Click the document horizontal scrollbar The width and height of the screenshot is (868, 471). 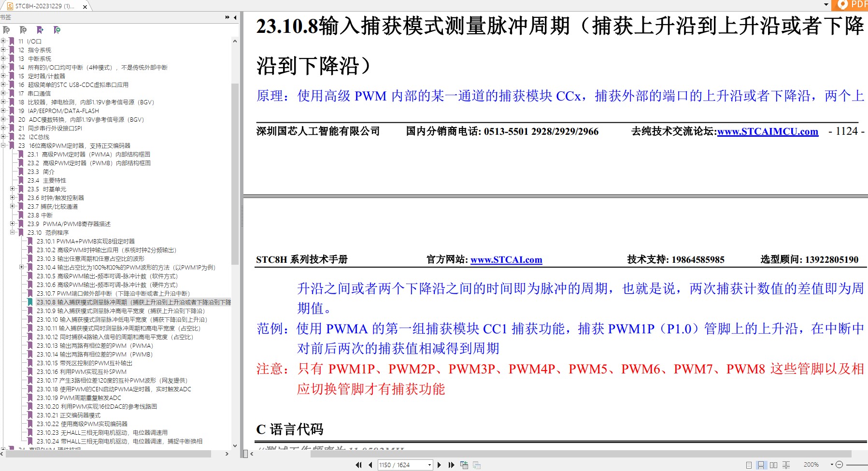(581, 454)
